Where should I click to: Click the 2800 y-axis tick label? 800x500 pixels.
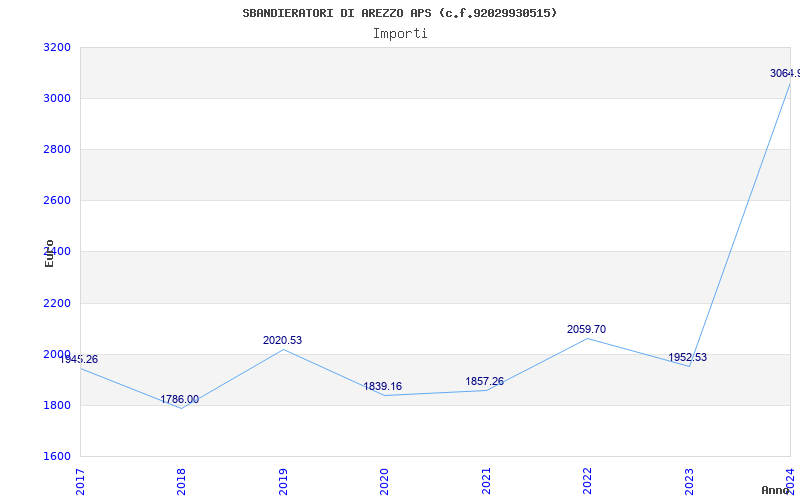(x=57, y=149)
